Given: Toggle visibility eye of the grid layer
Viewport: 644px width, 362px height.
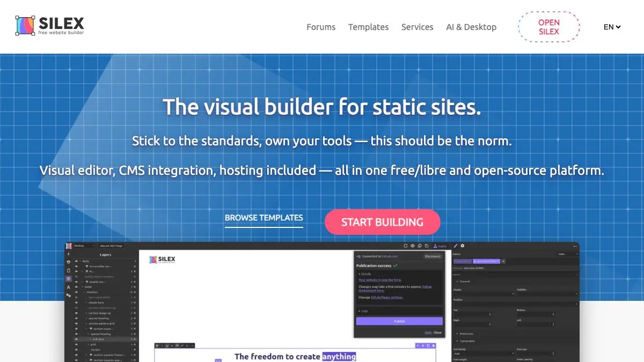Looking at the screenshot, I should pyautogui.click(x=76, y=344).
